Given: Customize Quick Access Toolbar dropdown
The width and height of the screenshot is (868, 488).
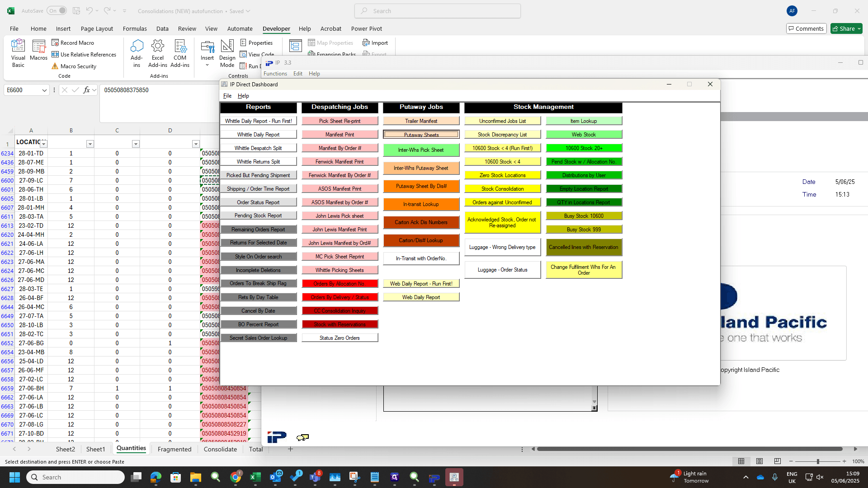Looking at the screenshot, I should 125,11.
